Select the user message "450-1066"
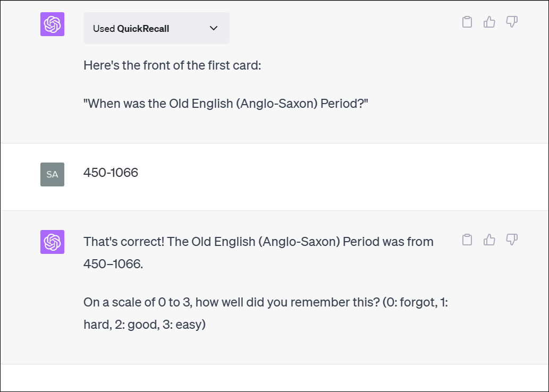549x392 pixels. click(111, 173)
